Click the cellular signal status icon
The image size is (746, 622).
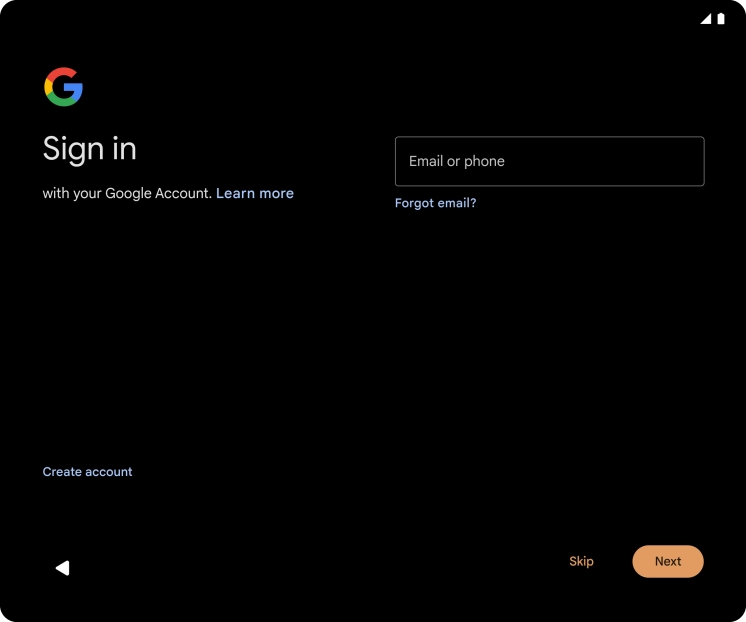pos(706,19)
